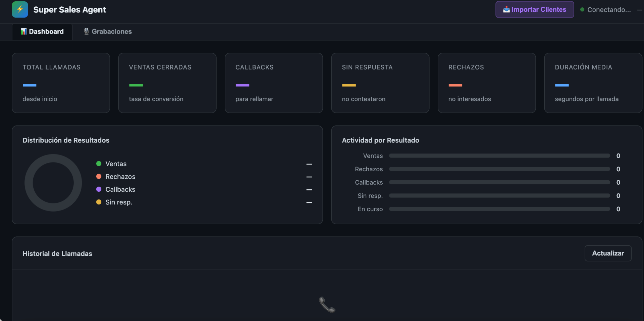Viewport: 644px width, 321px height.
Task: Select the Sin Respuesta stat card
Action: 380,83
